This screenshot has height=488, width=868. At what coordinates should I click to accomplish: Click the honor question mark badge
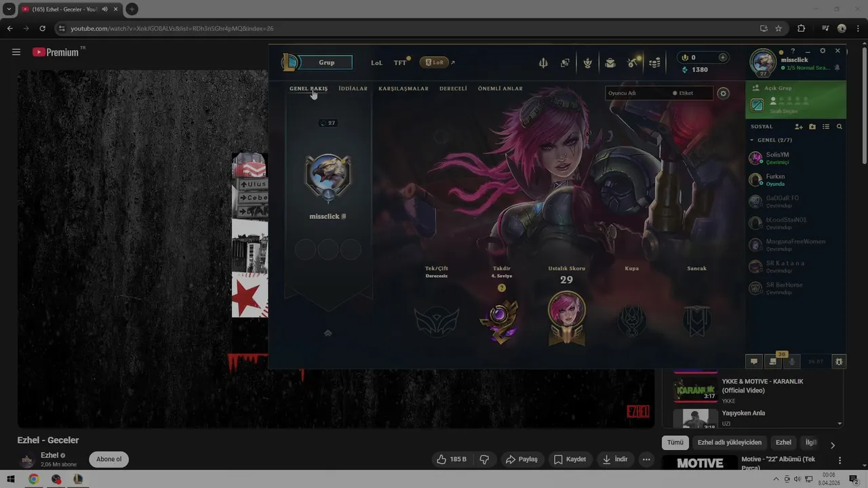(502, 288)
